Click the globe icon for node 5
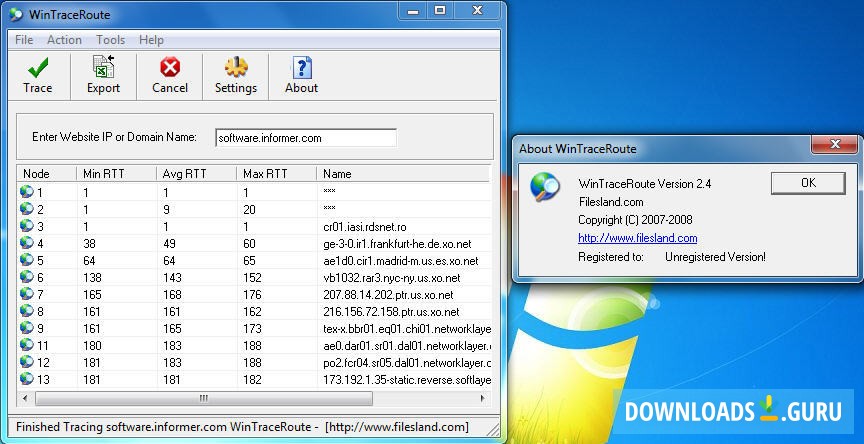The image size is (864, 444). click(26, 260)
